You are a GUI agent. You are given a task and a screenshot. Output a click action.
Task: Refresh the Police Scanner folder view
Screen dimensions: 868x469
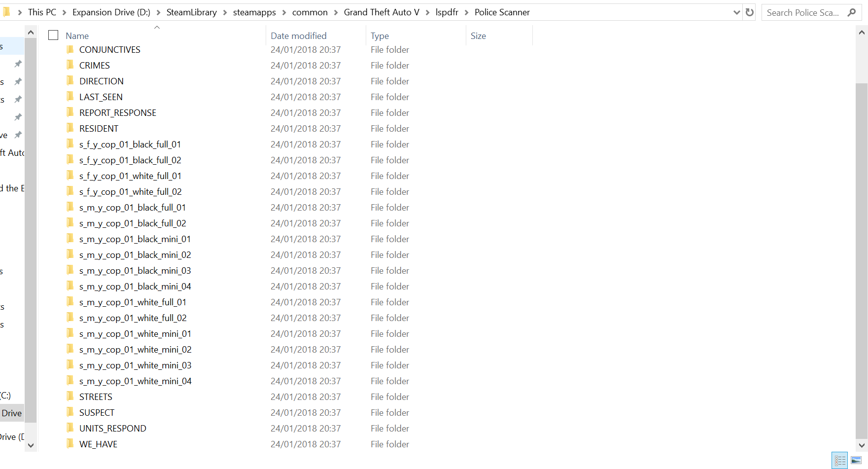tap(750, 12)
